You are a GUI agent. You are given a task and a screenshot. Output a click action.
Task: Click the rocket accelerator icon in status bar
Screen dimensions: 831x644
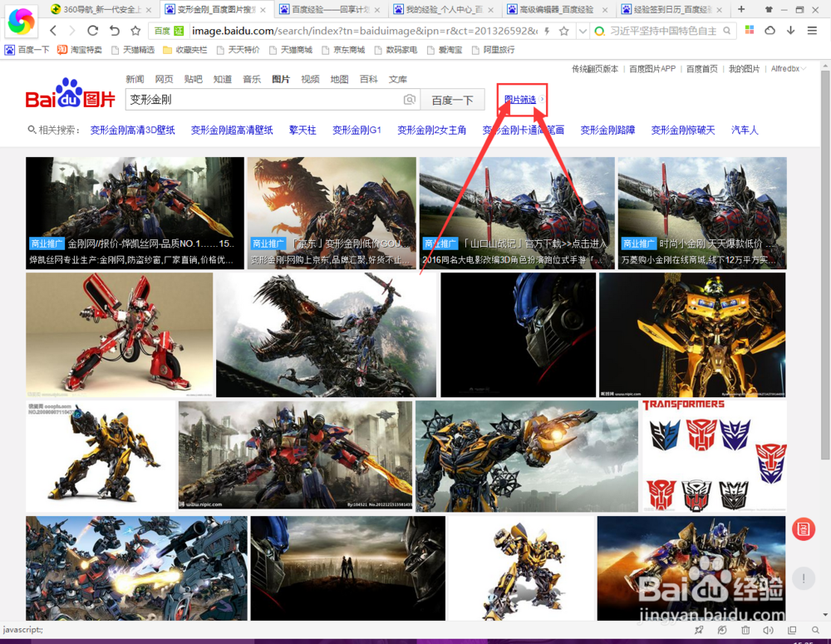coord(699,630)
